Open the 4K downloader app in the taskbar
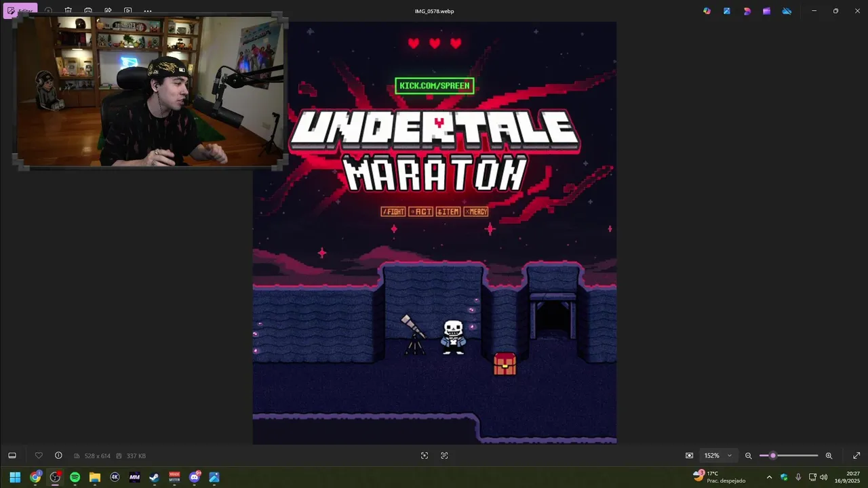 tap(115, 477)
